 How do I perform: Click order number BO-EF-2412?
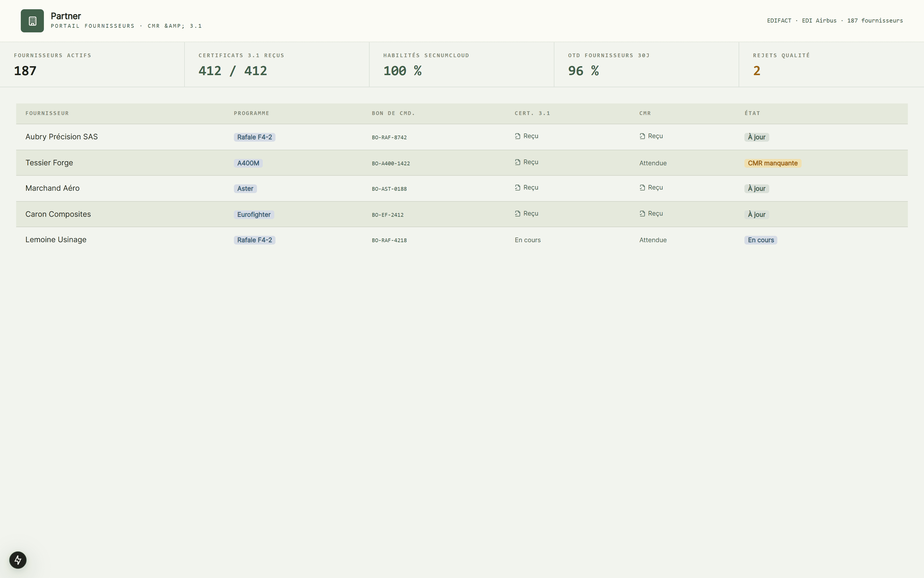[388, 215]
